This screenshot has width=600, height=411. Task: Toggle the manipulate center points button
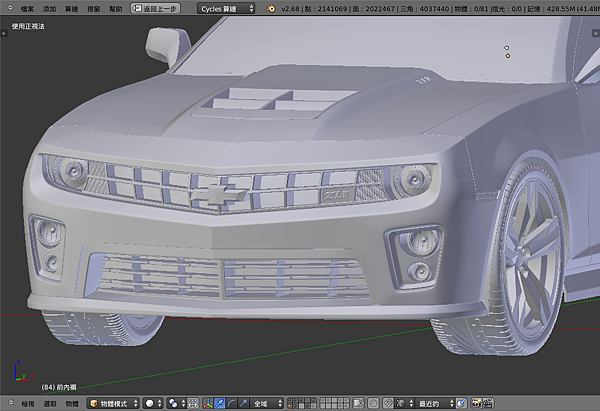point(193,403)
